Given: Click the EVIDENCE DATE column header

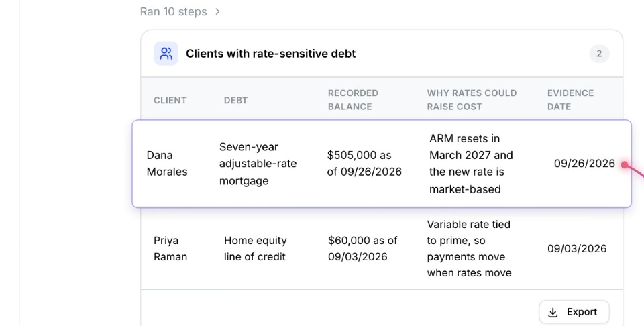Looking at the screenshot, I should 570,100.
